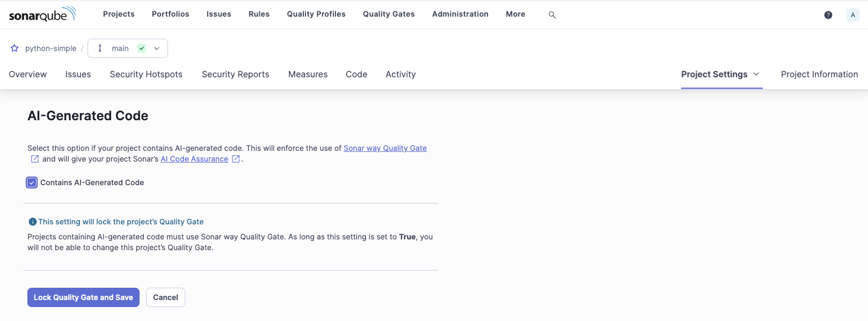This screenshot has width=868, height=321.
Task: Go to Quality Gates in top menu
Action: pyautogui.click(x=389, y=14)
